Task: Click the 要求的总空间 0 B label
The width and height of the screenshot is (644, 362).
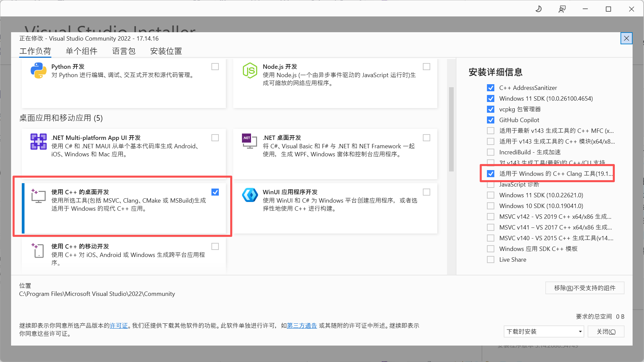Action: [600, 316]
